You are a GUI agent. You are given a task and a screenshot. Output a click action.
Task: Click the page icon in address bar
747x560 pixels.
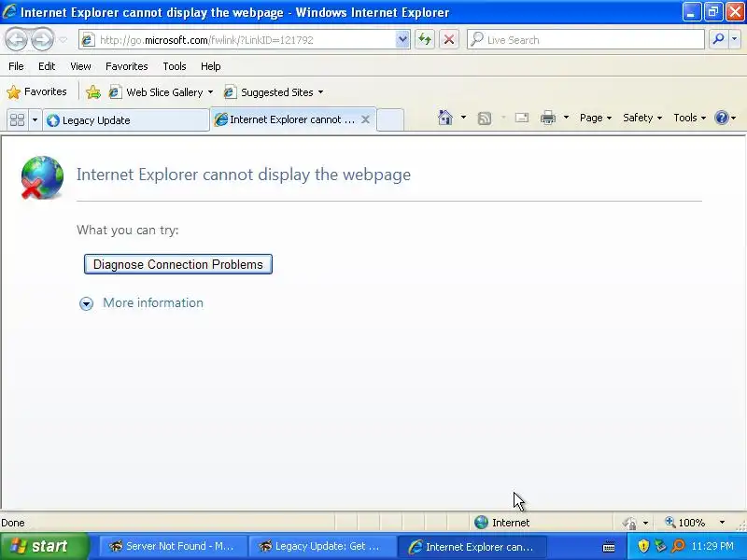pyautogui.click(x=88, y=40)
